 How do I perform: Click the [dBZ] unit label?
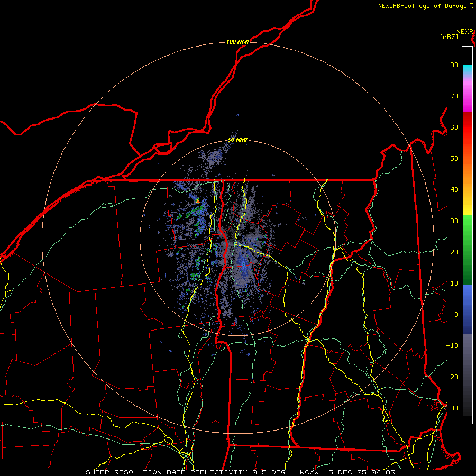click(449, 37)
